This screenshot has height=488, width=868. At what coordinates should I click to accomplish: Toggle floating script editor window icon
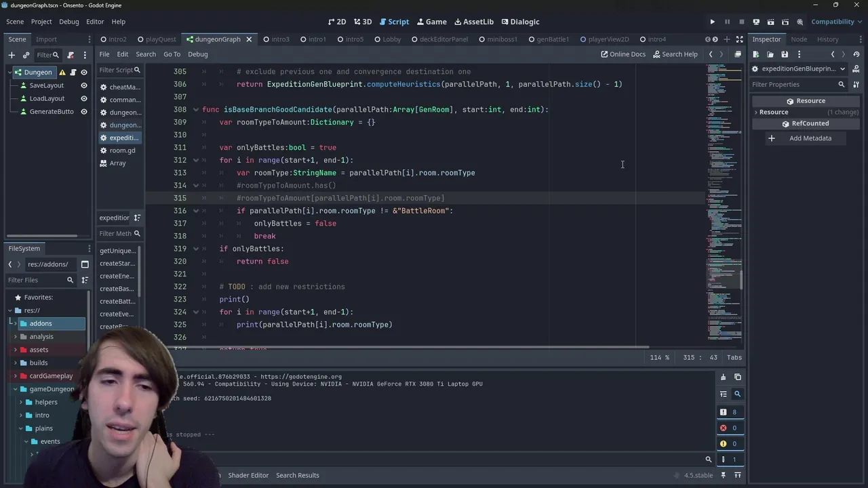coord(738,54)
